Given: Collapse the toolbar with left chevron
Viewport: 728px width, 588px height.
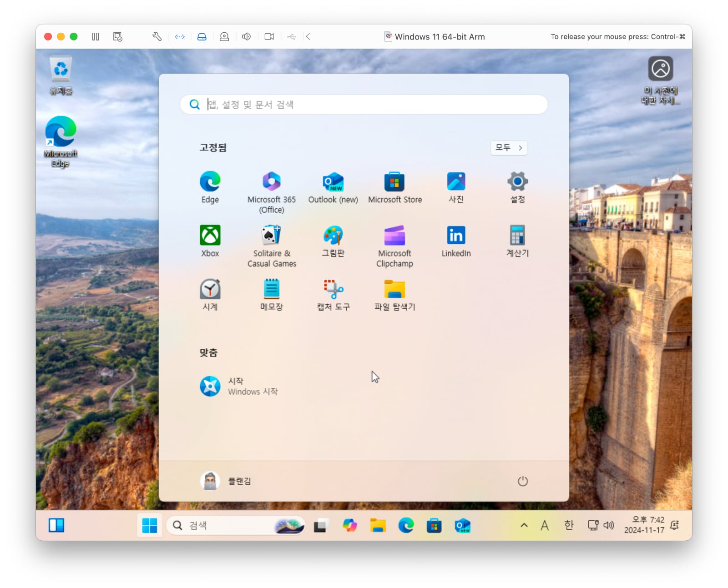Looking at the screenshot, I should point(308,36).
